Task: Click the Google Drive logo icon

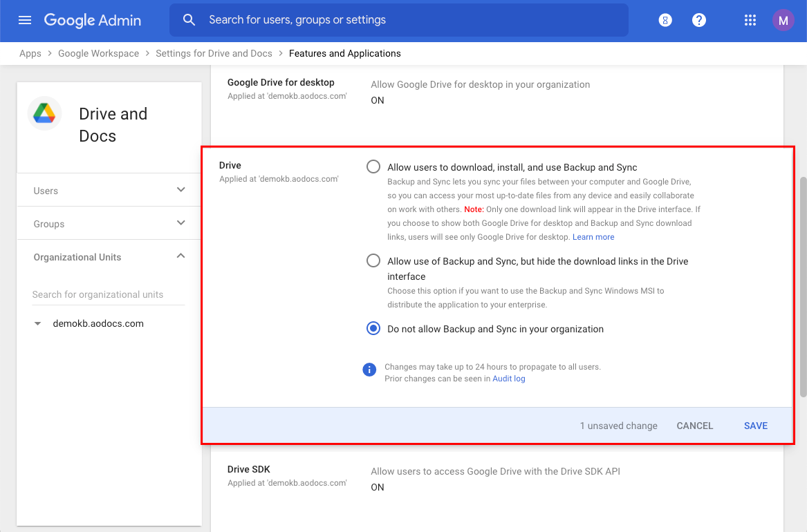Action: (x=44, y=113)
